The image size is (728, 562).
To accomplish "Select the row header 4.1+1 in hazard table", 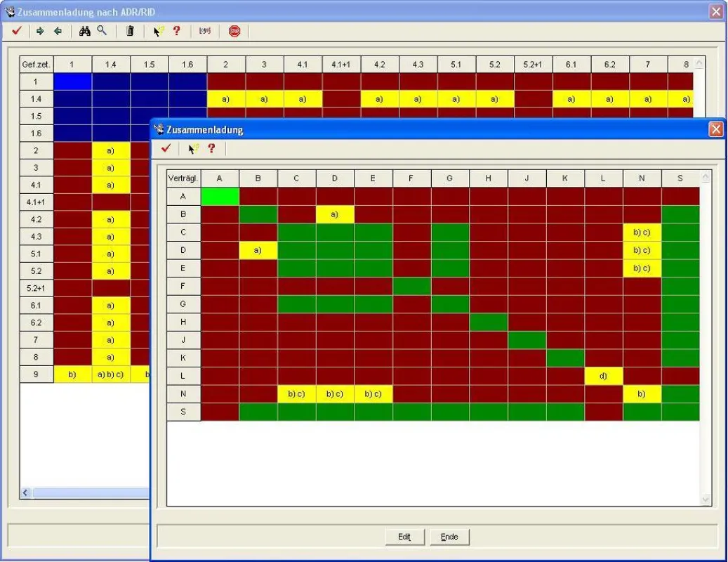I will 37,202.
